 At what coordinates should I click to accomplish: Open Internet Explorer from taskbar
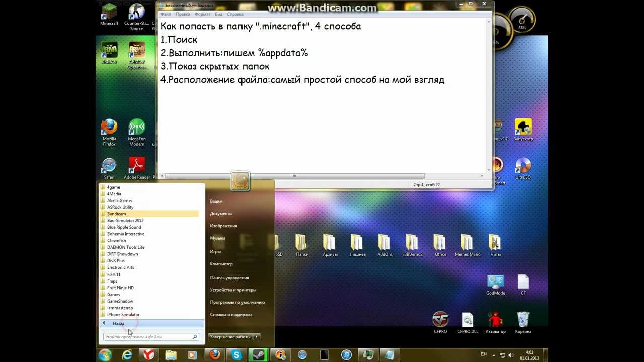tap(127, 355)
